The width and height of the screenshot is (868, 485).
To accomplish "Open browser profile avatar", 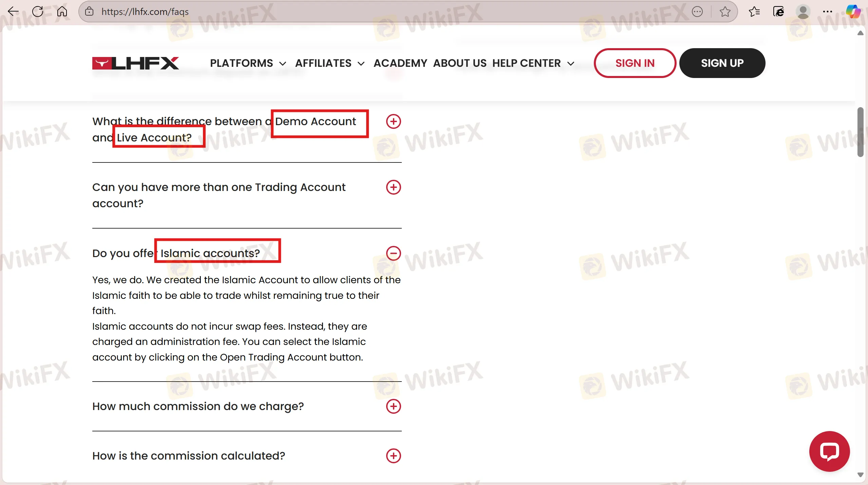I will (x=803, y=12).
